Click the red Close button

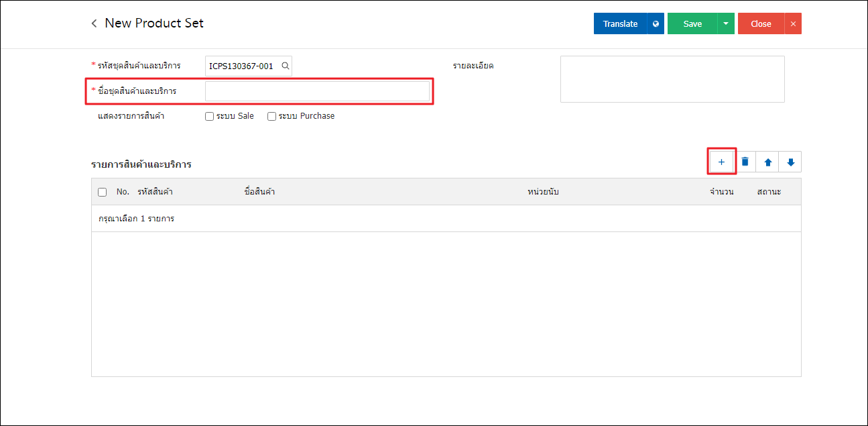tap(761, 23)
